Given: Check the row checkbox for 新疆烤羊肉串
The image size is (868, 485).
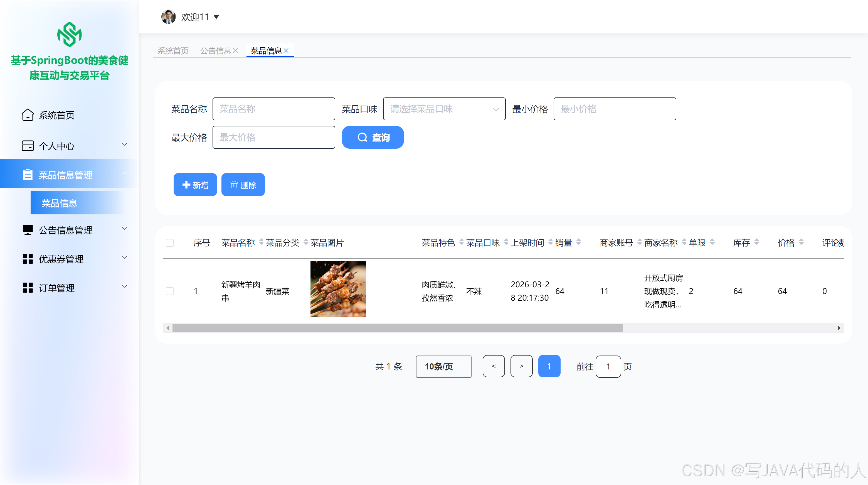Looking at the screenshot, I should coord(169,291).
